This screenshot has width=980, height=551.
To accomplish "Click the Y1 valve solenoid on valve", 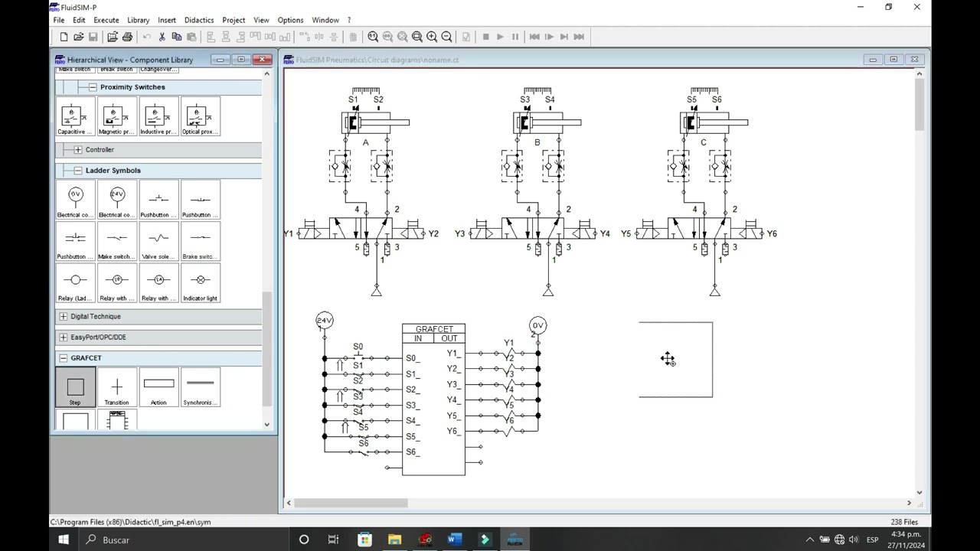I will [x=309, y=229].
